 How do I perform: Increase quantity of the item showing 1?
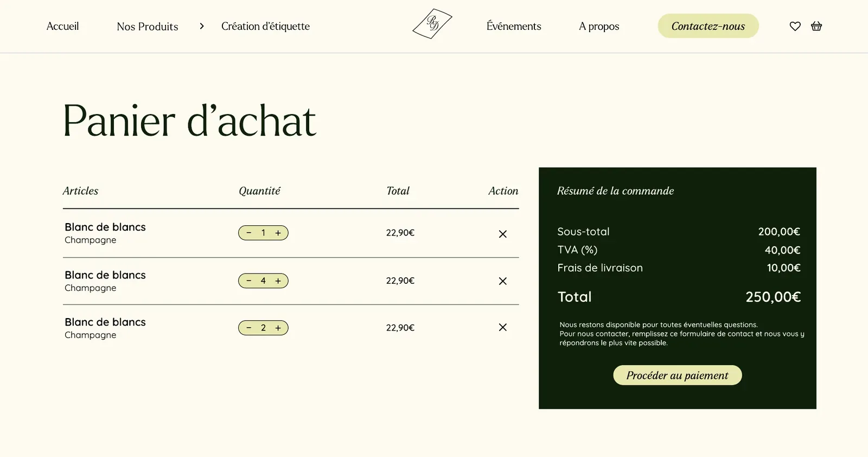(278, 233)
